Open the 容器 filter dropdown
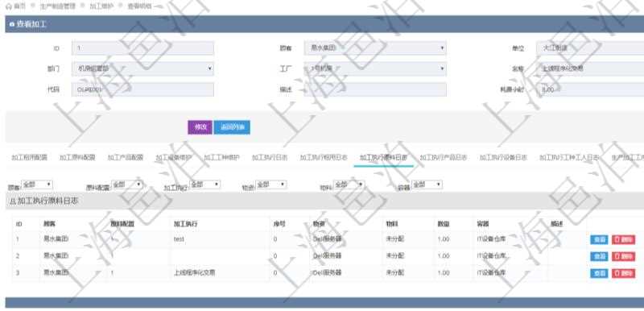This screenshot has height=311, width=644. 427,185
